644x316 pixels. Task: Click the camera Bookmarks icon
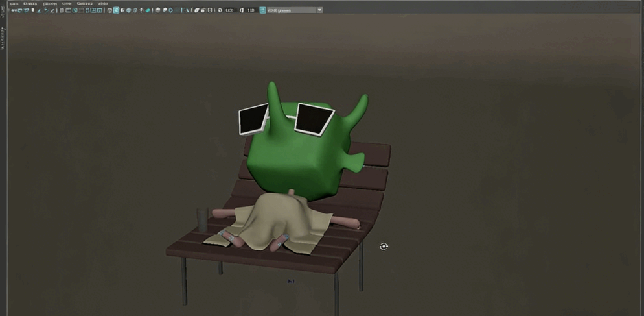coord(32,10)
